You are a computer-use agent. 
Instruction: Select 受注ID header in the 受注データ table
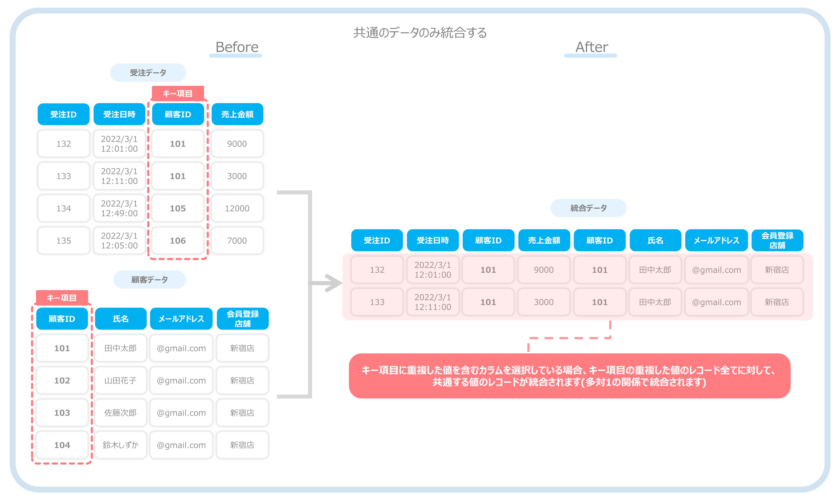point(64,115)
